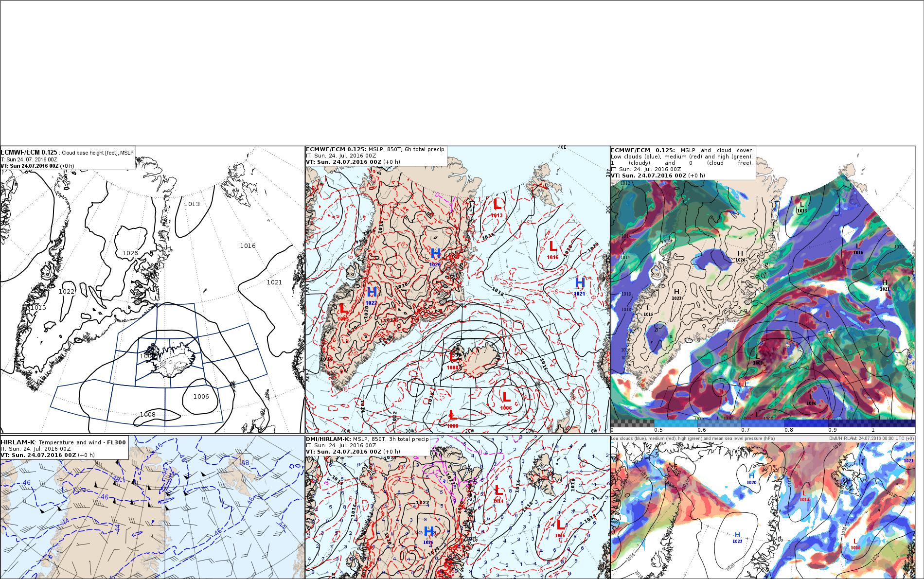Click blue H 1022 on DMI/HIRLAM cloud map
This screenshot has width=924, height=579.
(x=737, y=538)
